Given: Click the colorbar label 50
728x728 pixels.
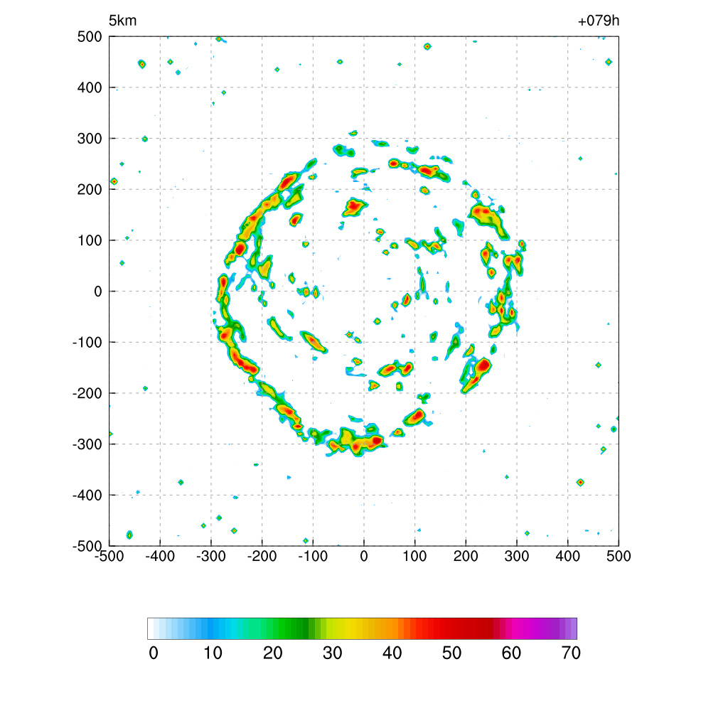Looking at the screenshot, I should [x=451, y=653].
